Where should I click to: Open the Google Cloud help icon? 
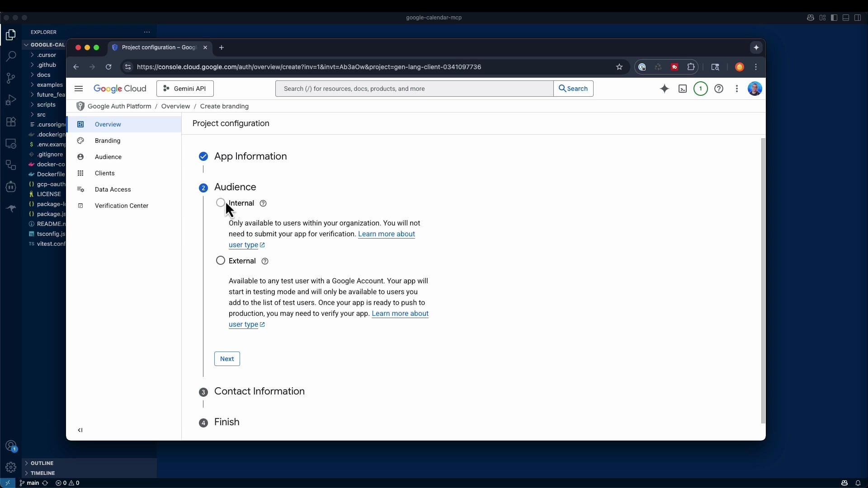[x=719, y=89]
